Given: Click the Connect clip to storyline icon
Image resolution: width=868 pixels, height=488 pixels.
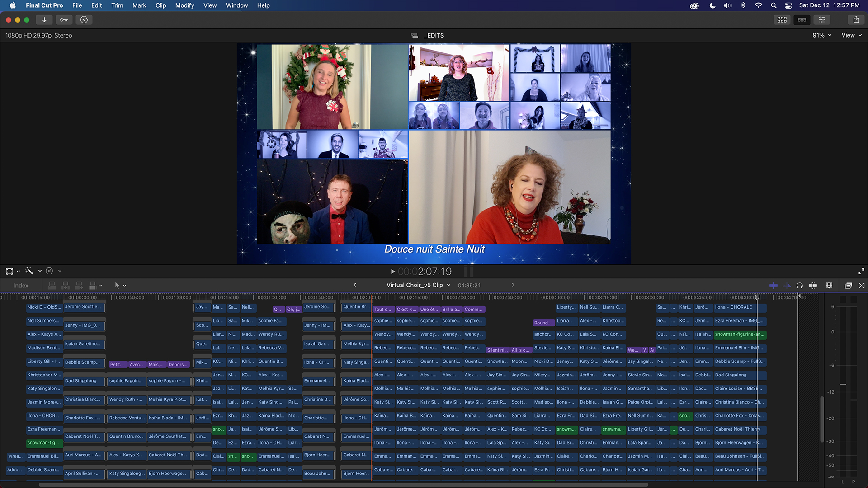Looking at the screenshot, I should pos(52,286).
